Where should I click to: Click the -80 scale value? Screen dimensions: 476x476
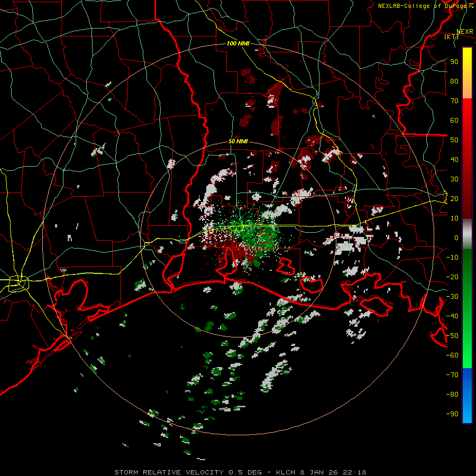point(452,395)
